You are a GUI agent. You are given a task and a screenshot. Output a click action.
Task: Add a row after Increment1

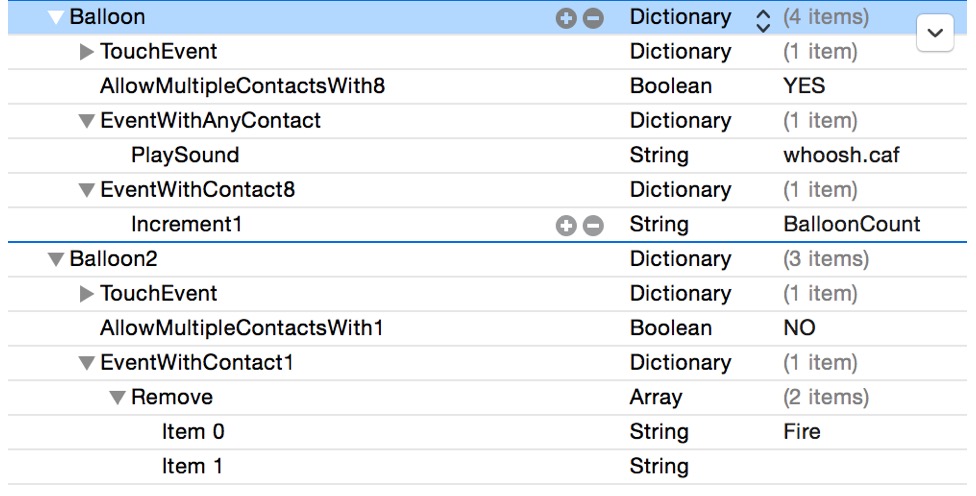(567, 226)
